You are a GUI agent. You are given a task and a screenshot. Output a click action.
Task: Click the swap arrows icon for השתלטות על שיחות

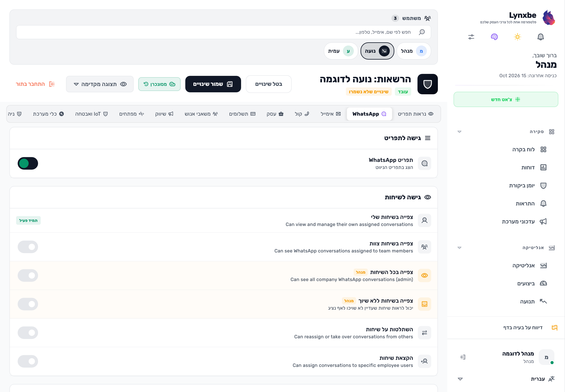(424, 333)
